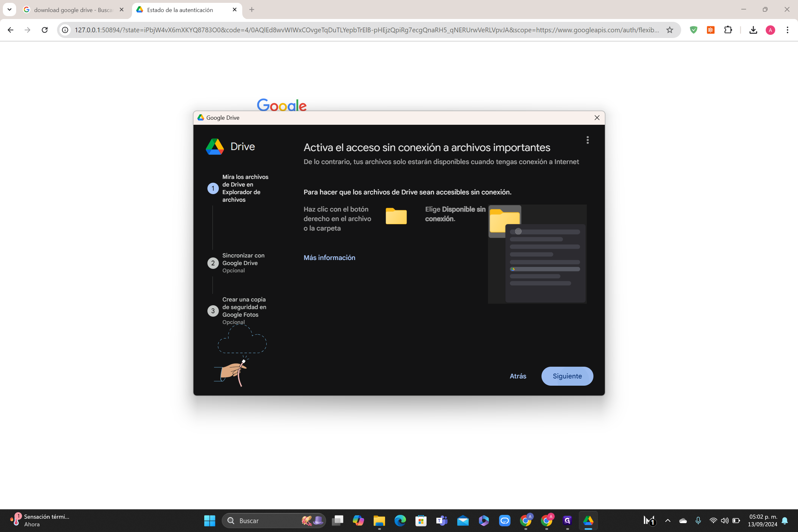Reload the current page
Screen dimensions: 798x532
tap(44, 30)
